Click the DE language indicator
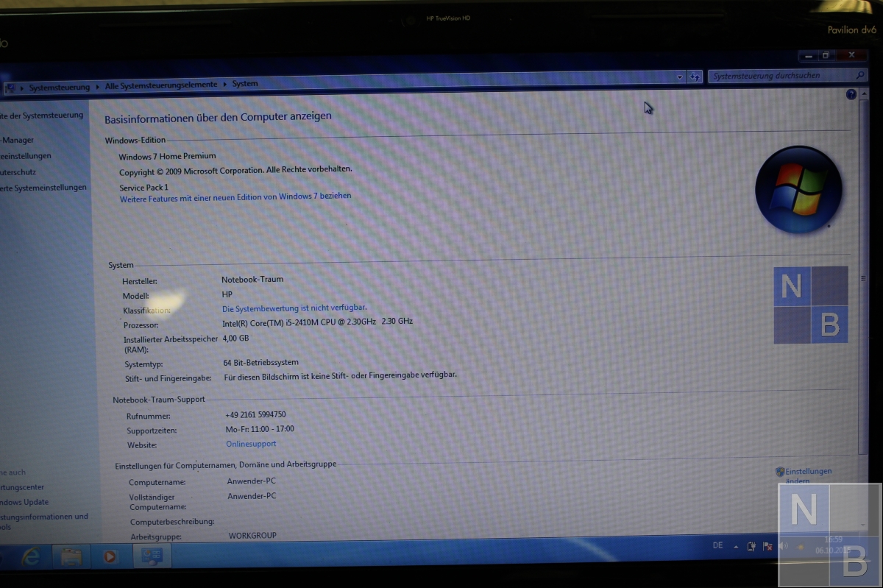883x588 pixels. [x=717, y=546]
